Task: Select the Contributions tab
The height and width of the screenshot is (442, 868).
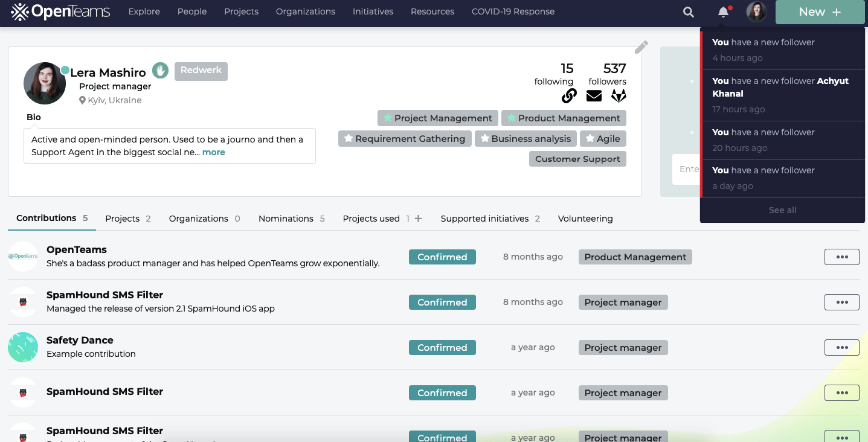Action: pos(52,218)
